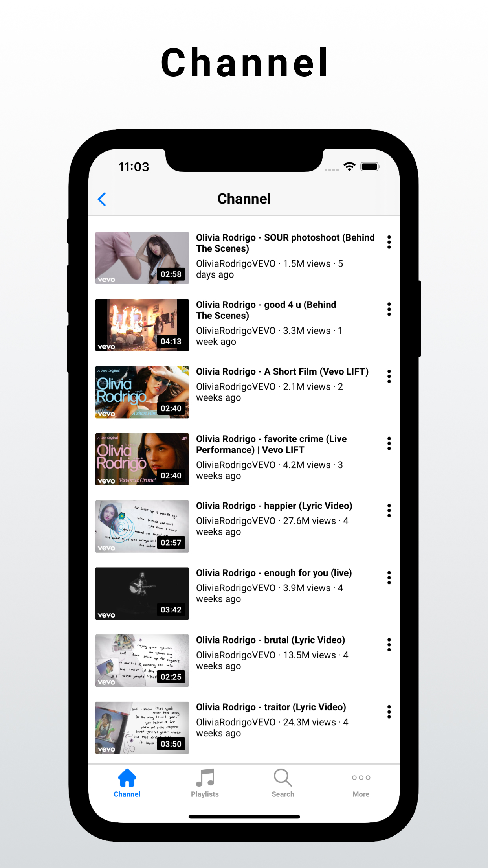Open options for A Short Film video
The image size is (488, 868).
389,376
